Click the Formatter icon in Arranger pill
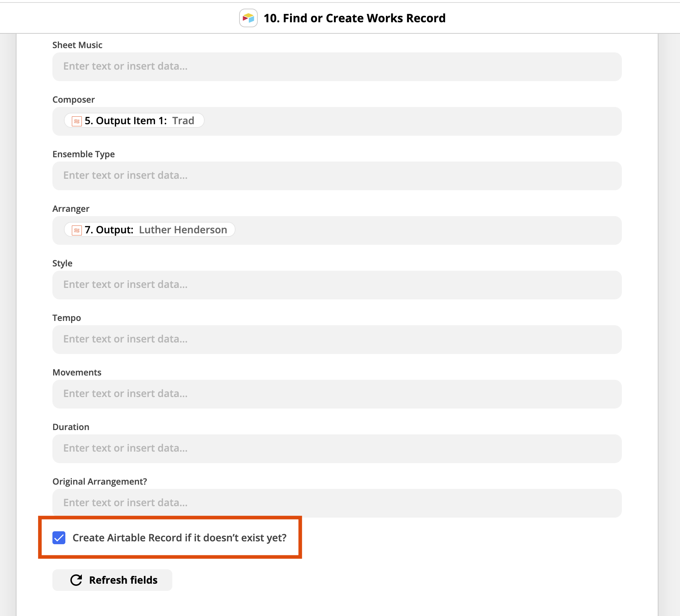This screenshot has height=616, width=680. tap(76, 230)
